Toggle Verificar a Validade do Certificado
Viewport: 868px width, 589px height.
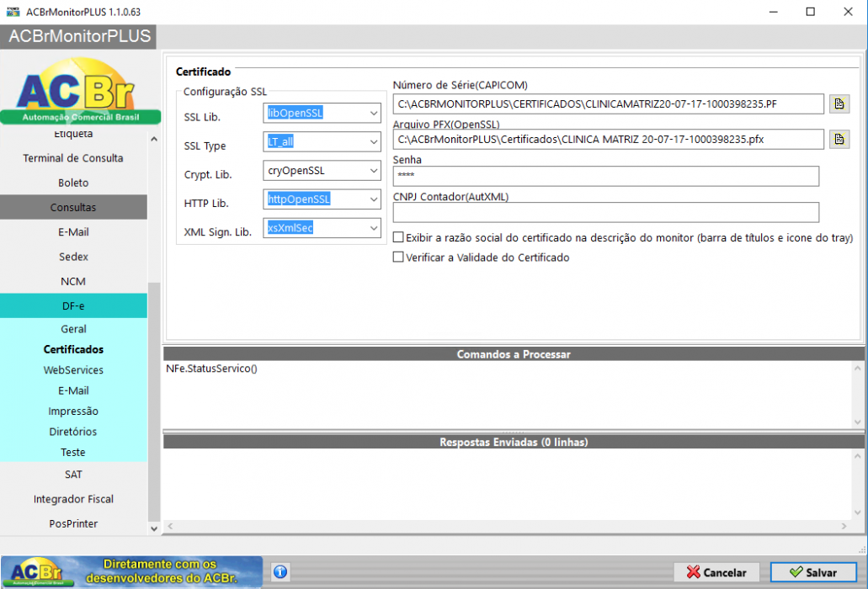[x=398, y=257]
